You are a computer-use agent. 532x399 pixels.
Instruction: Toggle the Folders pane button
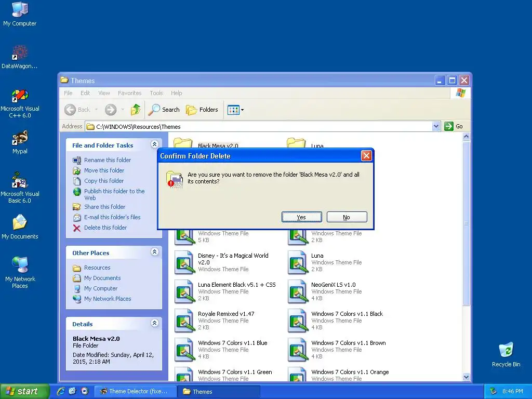202,110
